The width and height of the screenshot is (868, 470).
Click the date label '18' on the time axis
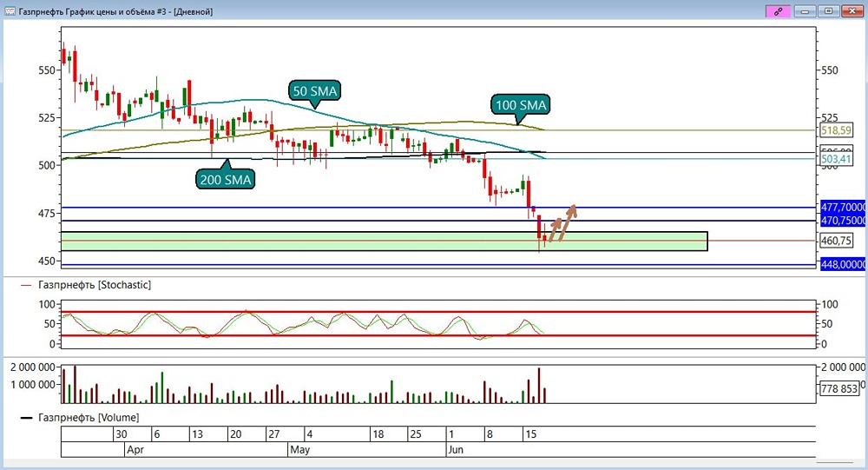[x=378, y=434]
